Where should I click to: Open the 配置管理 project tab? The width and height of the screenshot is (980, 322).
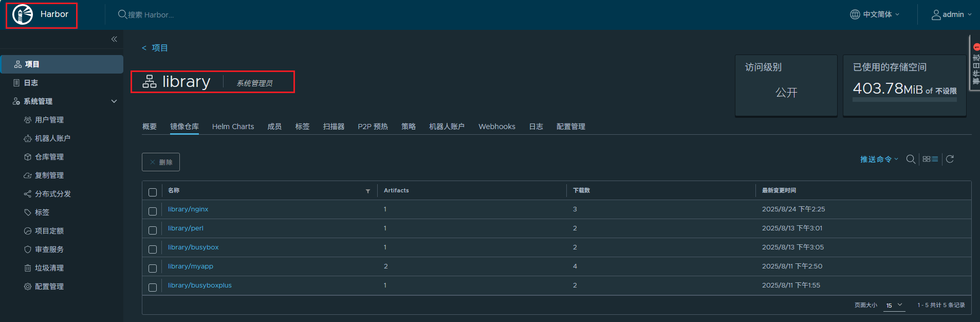click(x=571, y=127)
